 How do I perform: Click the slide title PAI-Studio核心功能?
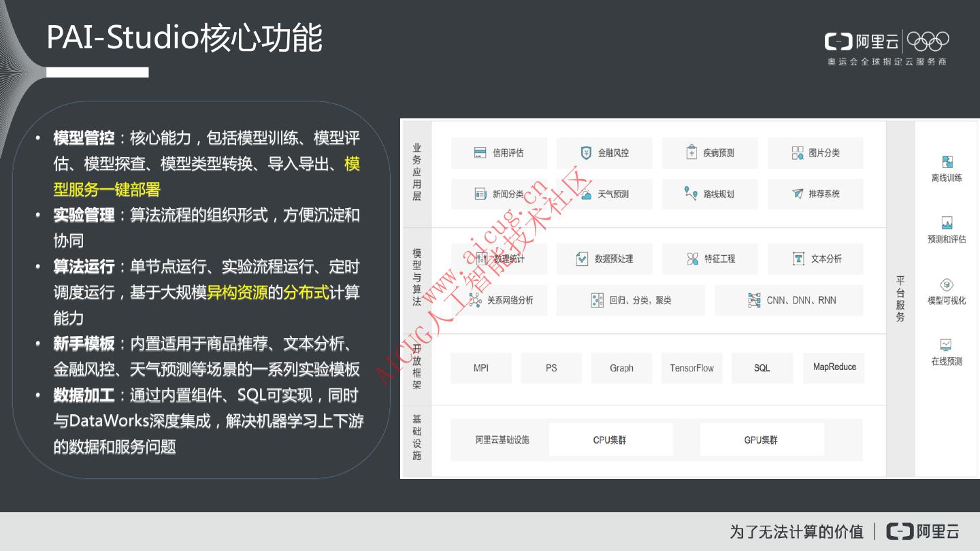click(x=184, y=37)
